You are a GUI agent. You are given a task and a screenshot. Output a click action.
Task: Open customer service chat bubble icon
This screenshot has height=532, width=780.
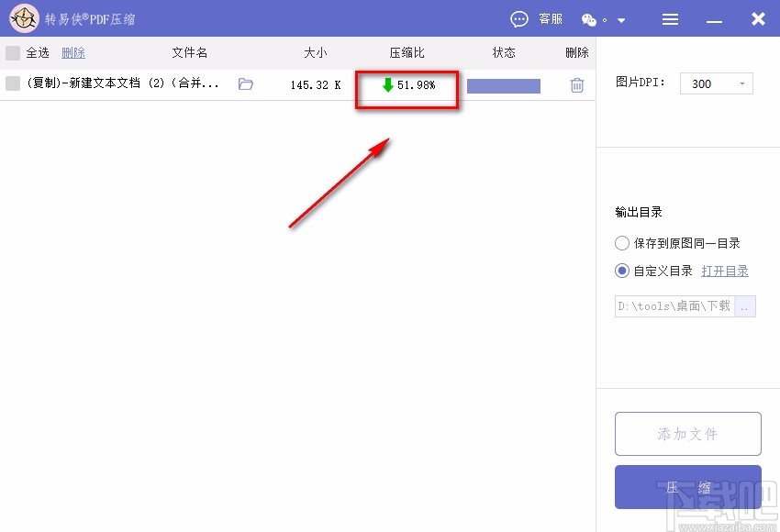pyautogui.click(x=519, y=18)
